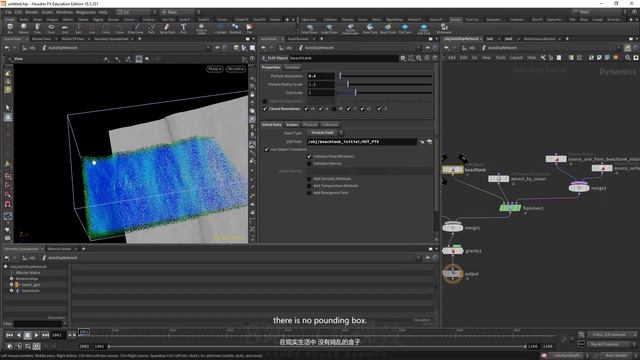Switch to the Creation parameter tab
This screenshot has width=640, height=360.
(x=292, y=67)
